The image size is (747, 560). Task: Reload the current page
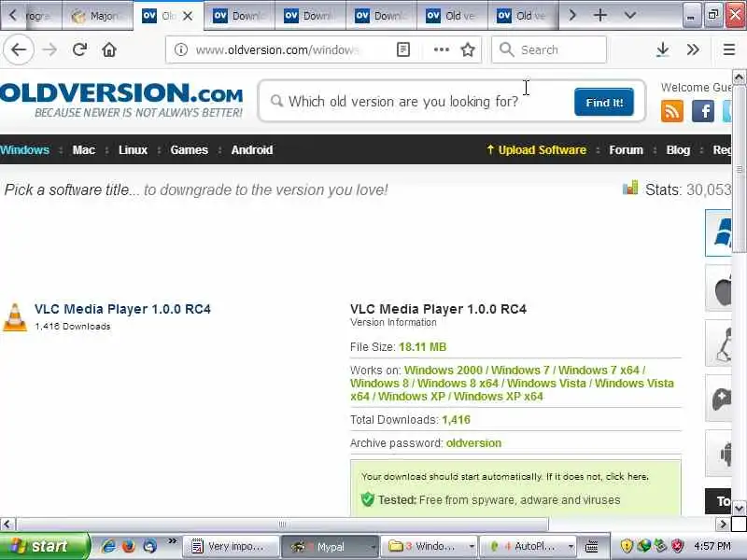pyautogui.click(x=79, y=49)
